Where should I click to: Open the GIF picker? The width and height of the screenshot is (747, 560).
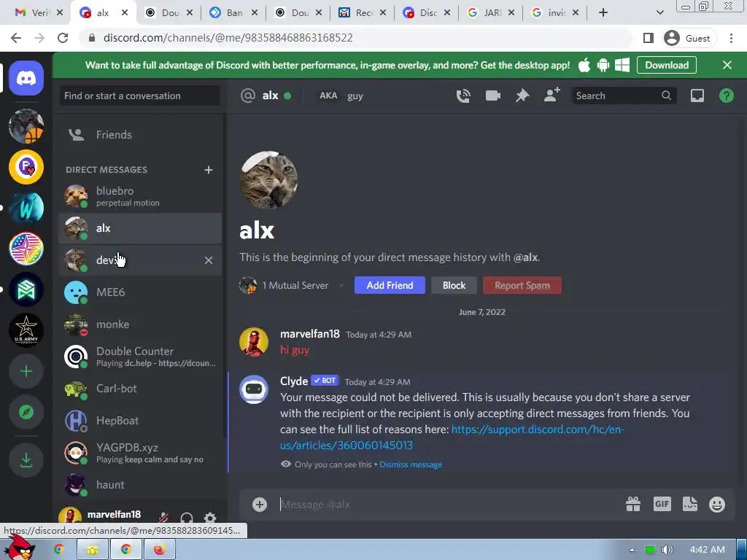point(662,504)
